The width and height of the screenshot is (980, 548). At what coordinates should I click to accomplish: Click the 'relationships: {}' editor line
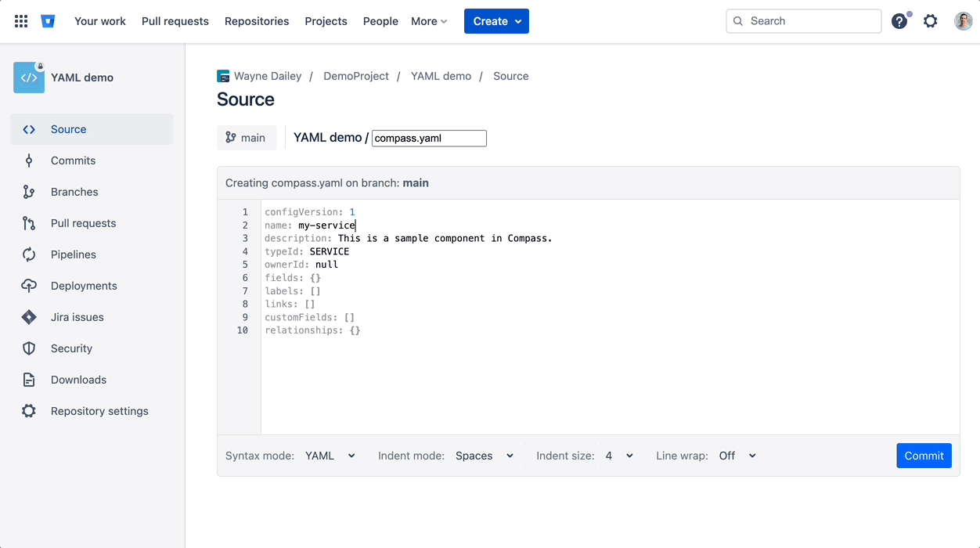coord(312,330)
